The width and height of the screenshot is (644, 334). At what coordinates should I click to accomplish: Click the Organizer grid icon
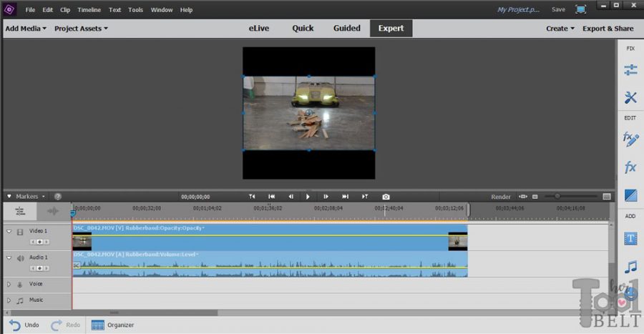[97, 325]
